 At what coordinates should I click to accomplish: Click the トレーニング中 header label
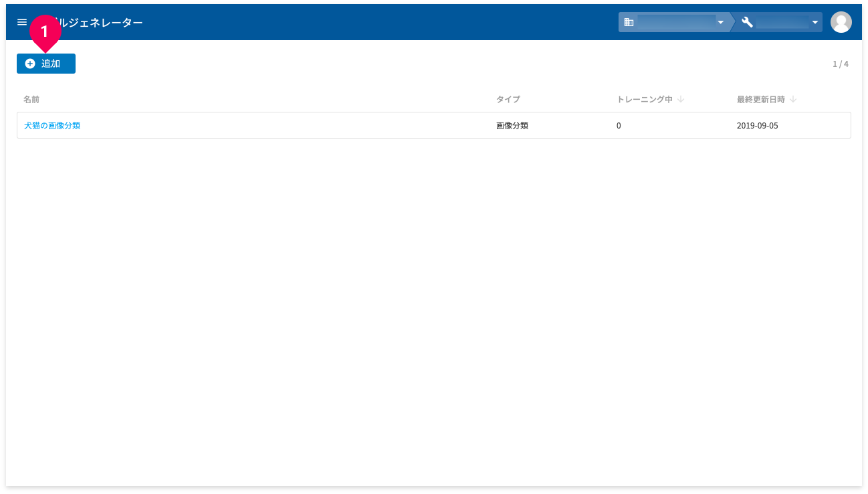[x=645, y=99]
